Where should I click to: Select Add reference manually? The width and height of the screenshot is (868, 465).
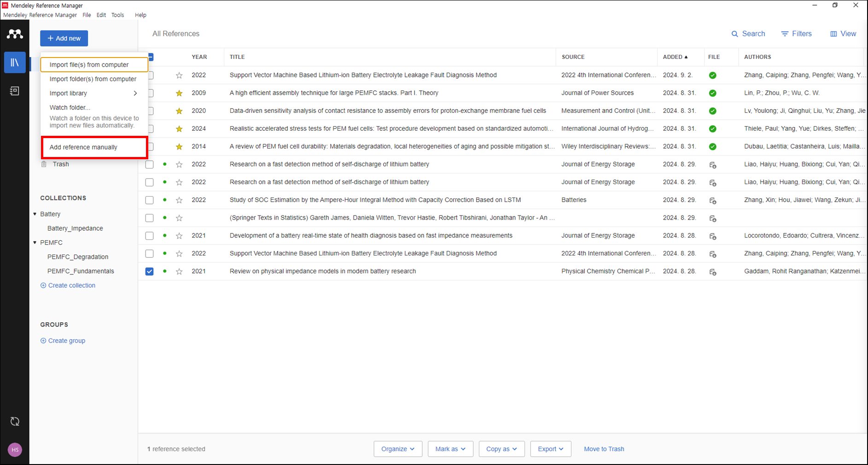(x=94, y=147)
